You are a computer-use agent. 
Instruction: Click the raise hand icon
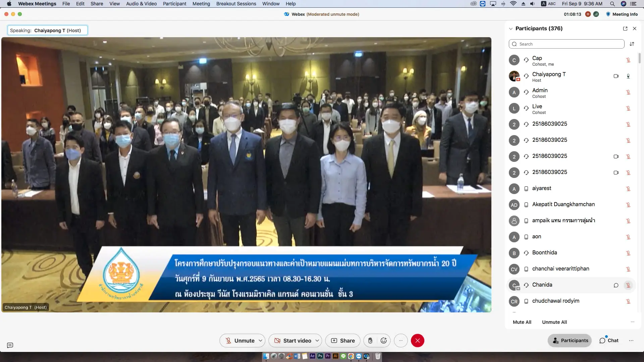[x=370, y=341]
